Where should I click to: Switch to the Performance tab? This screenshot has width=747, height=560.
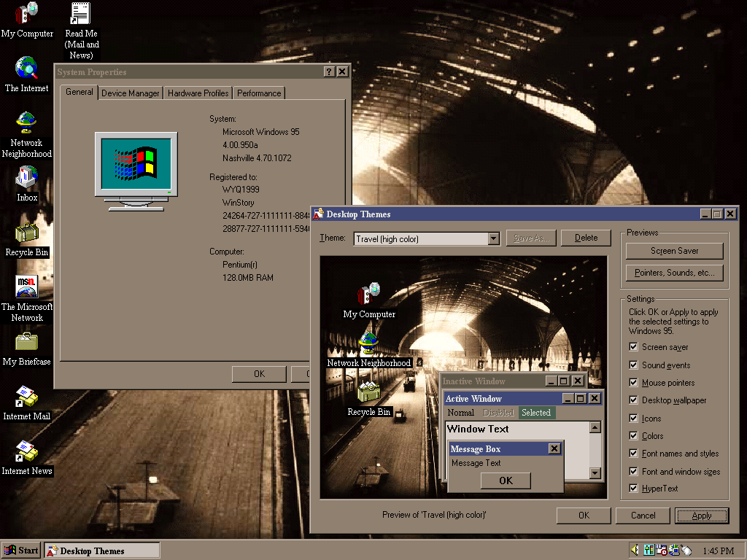tap(259, 93)
